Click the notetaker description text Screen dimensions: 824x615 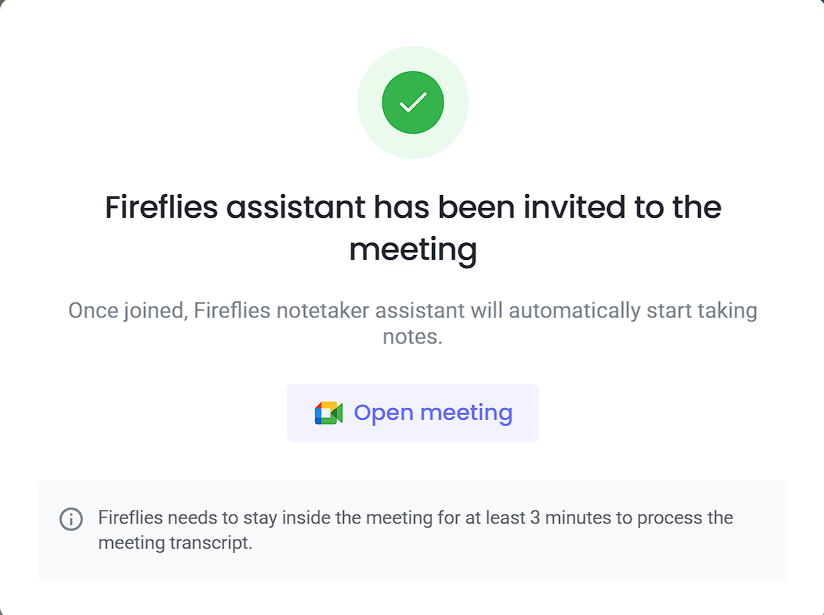[413, 321]
